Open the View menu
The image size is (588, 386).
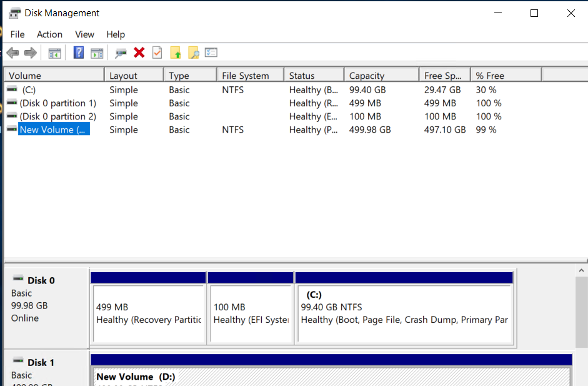(x=84, y=34)
